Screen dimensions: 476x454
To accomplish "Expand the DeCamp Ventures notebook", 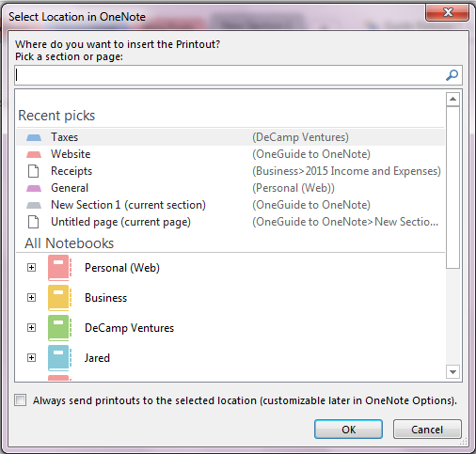I will (x=31, y=328).
